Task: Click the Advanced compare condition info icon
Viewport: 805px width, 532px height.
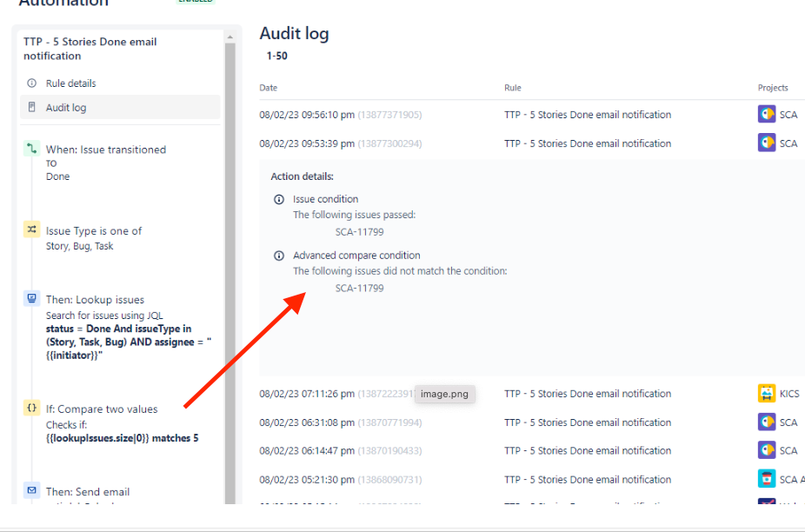Action: click(279, 256)
